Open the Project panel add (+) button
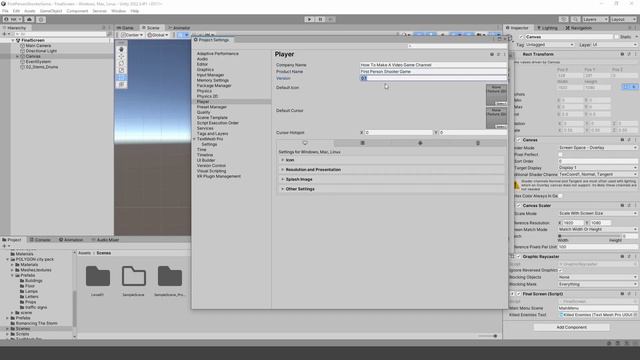640x360 pixels. tap(5, 246)
